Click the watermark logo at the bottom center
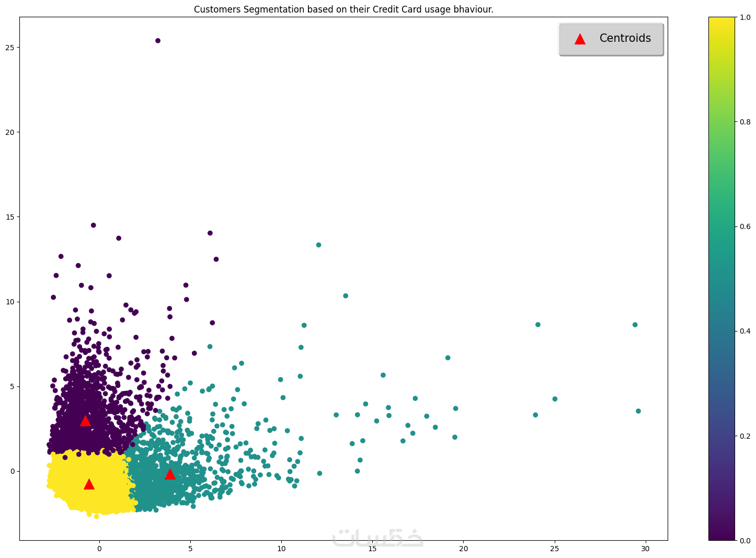Screen dimensions: 756x558 point(378,538)
